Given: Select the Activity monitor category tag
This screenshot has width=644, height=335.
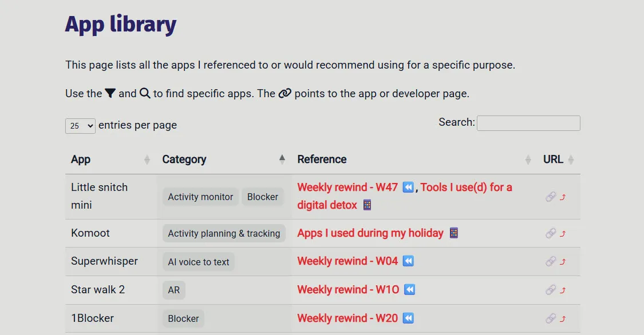Looking at the screenshot, I should (200, 197).
